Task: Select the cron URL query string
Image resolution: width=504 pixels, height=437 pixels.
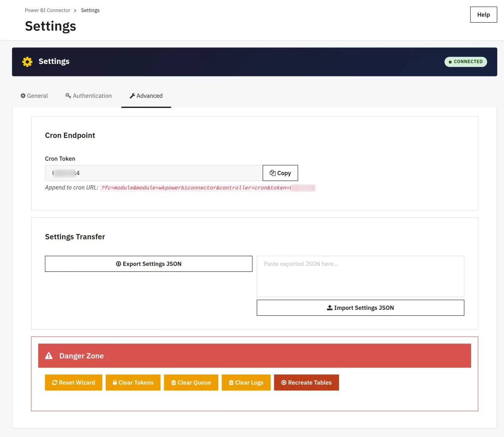Action: point(208,188)
